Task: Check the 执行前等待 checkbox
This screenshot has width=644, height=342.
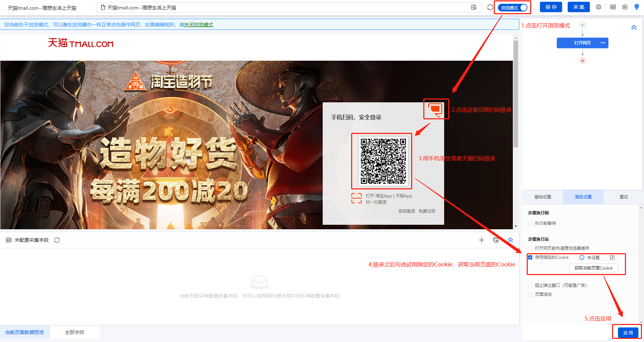Action: click(530, 223)
